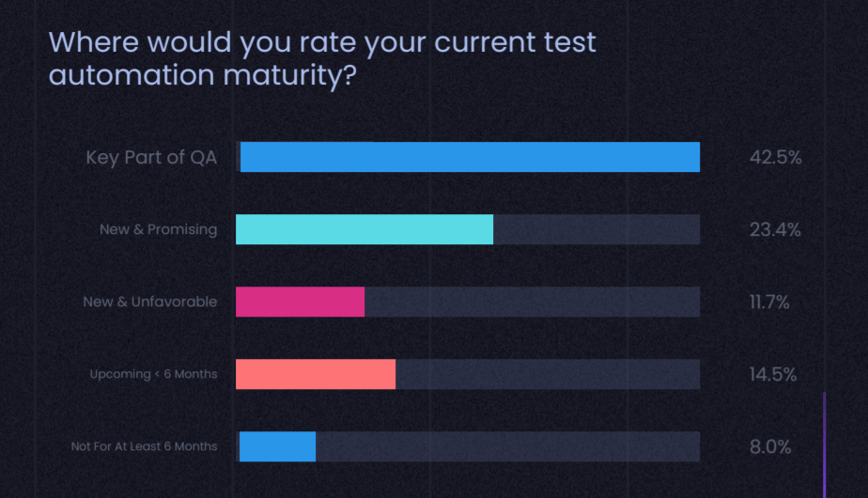Select the Key Part of QA label

pos(151,158)
